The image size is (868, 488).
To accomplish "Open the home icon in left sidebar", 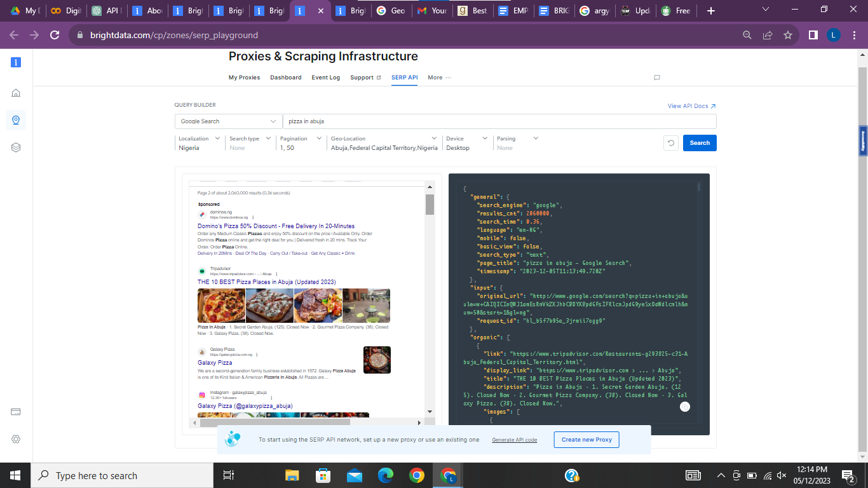I will point(16,93).
